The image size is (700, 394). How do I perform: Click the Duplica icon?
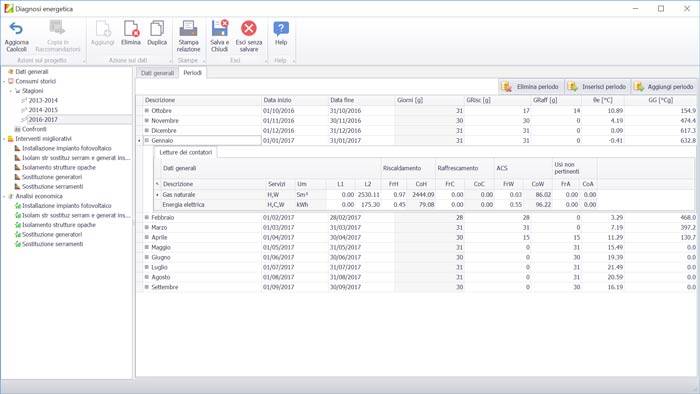click(157, 29)
